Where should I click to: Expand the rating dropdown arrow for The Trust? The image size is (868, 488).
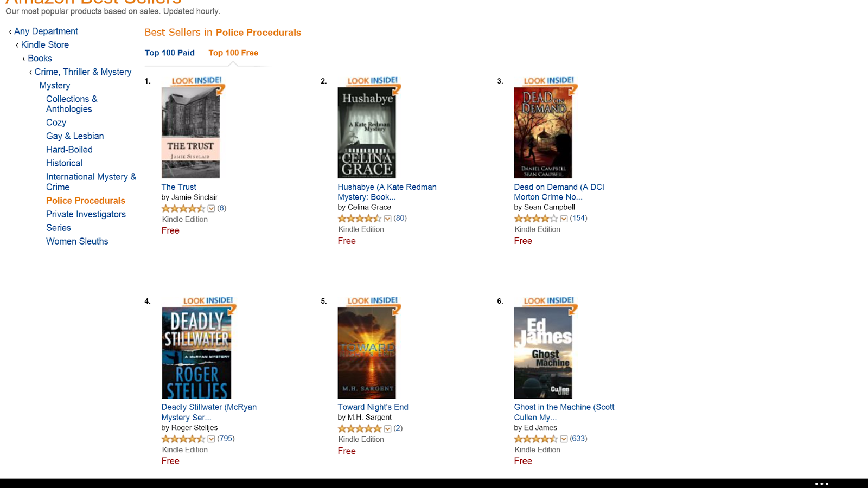212,209
